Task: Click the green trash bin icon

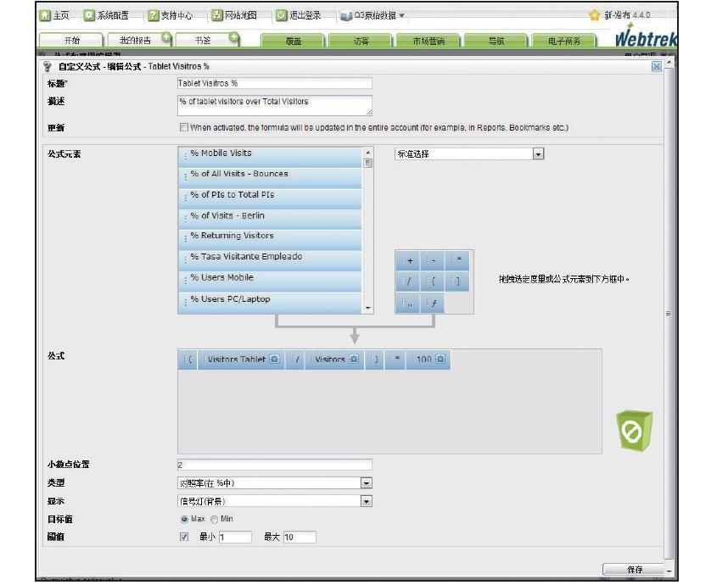Action: pyautogui.click(x=633, y=431)
